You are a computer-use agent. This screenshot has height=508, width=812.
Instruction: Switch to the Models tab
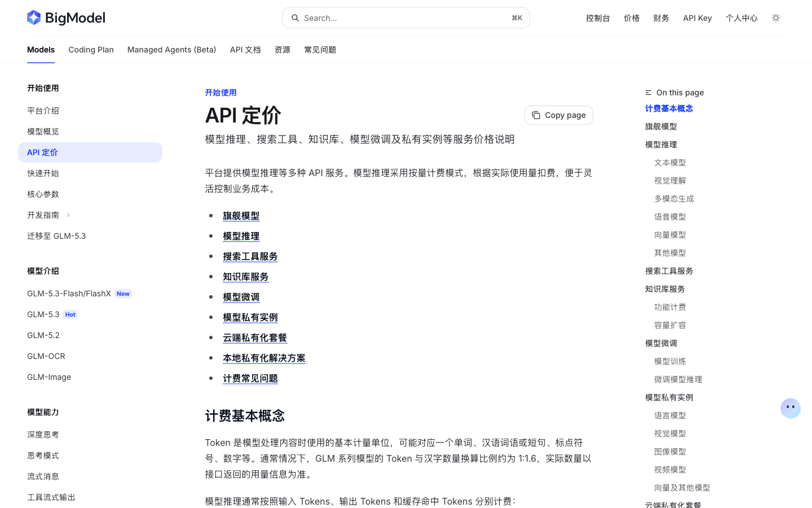pyautogui.click(x=41, y=50)
